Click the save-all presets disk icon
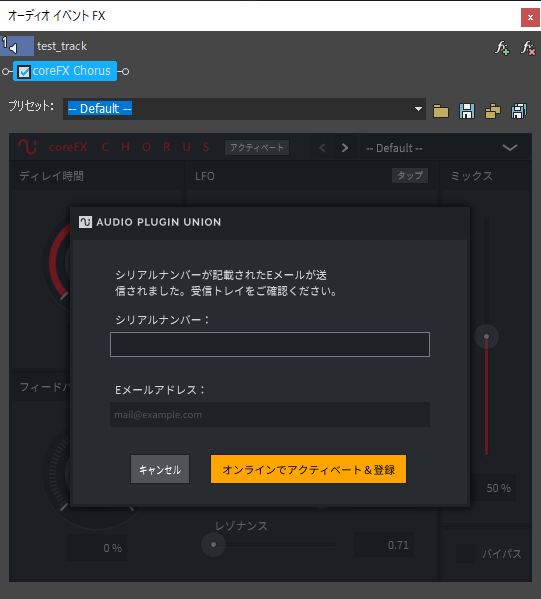The width and height of the screenshot is (541, 599). [x=519, y=111]
